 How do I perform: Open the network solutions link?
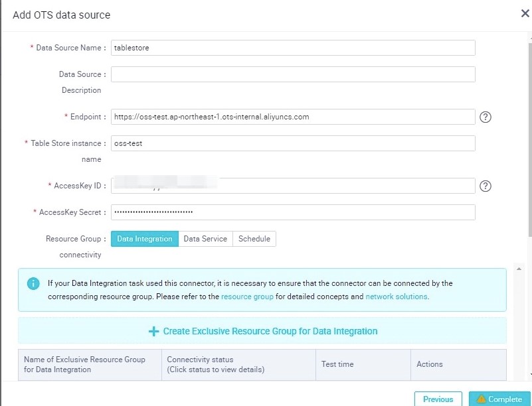point(396,297)
